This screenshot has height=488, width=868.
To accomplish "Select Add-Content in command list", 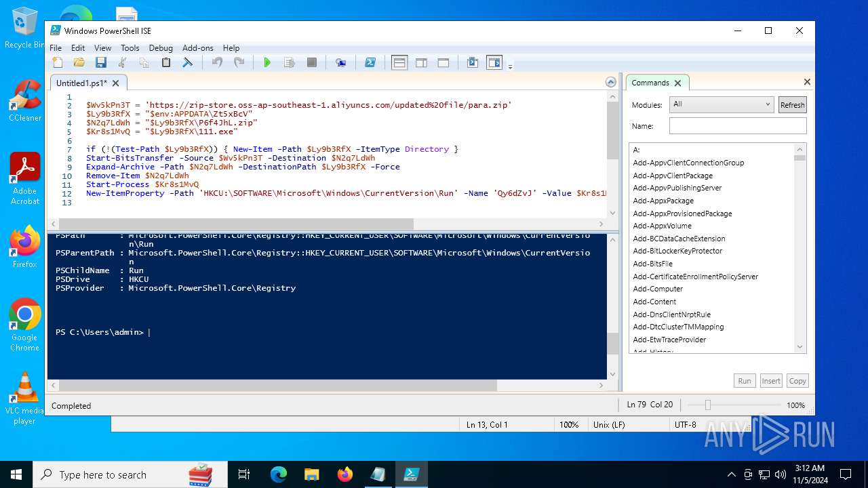I will [654, 302].
